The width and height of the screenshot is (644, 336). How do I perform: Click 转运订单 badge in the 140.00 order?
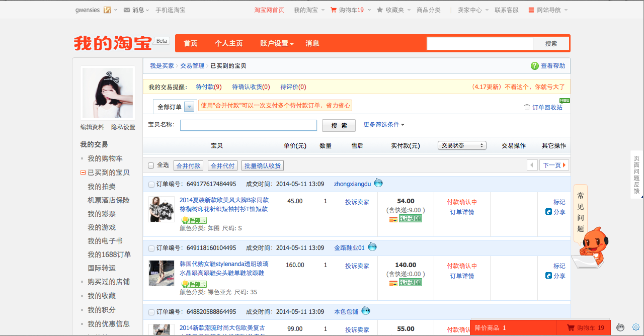click(x=411, y=283)
